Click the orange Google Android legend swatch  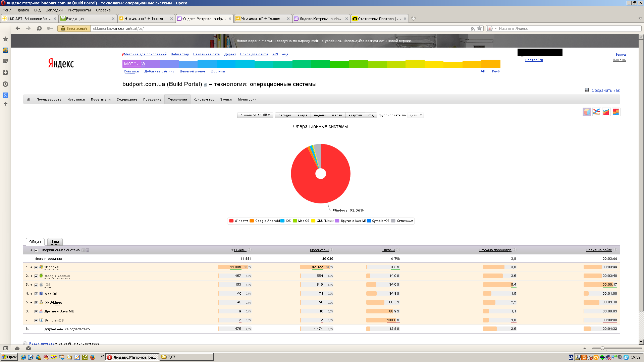(252, 221)
